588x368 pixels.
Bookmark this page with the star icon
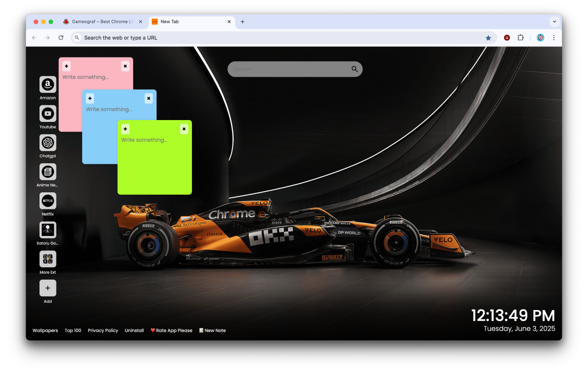488,37
